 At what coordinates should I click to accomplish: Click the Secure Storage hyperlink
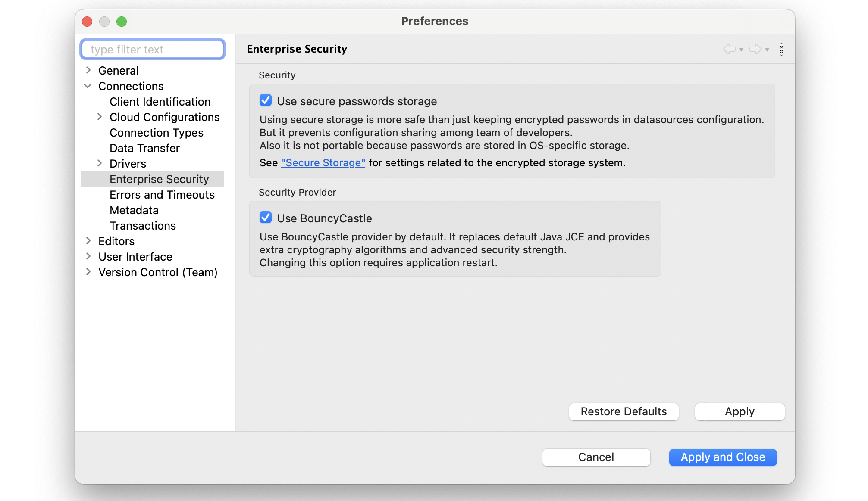point(323,163)
